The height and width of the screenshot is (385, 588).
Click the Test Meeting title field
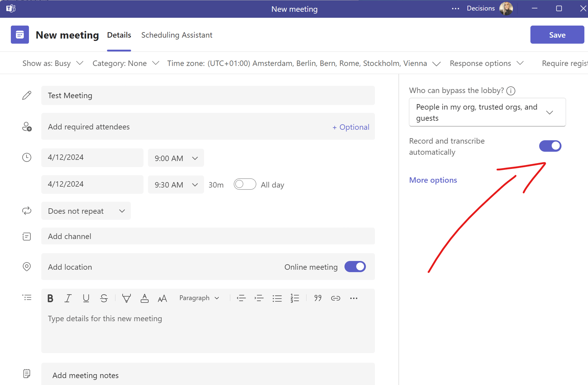pyautogui.click(x=208, y=95)
